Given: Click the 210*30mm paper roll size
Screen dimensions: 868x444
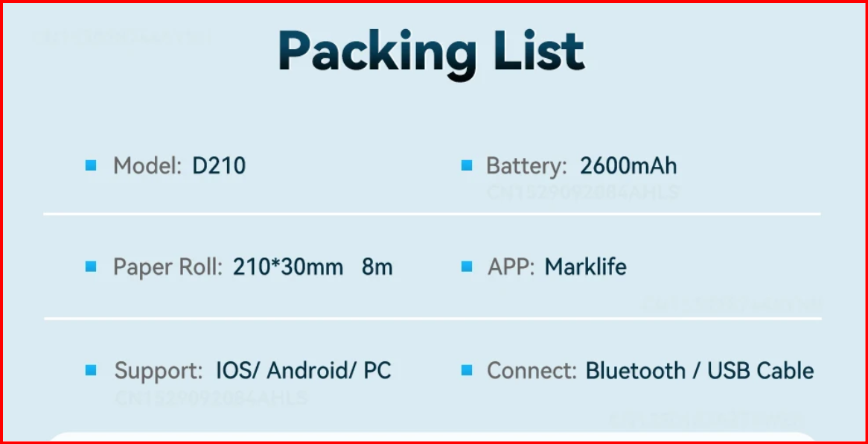Looking at the screenshot, I should [288, 267].
